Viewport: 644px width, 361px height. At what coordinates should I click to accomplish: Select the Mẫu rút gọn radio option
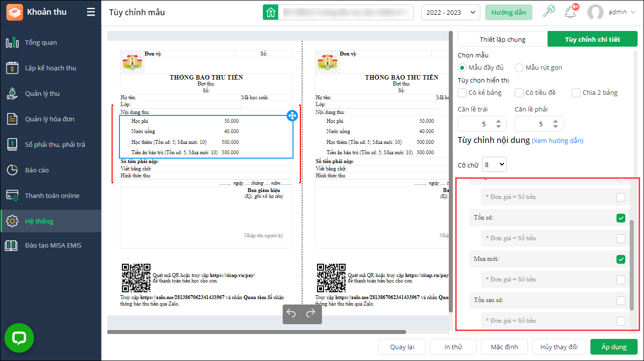pos(519,67)
